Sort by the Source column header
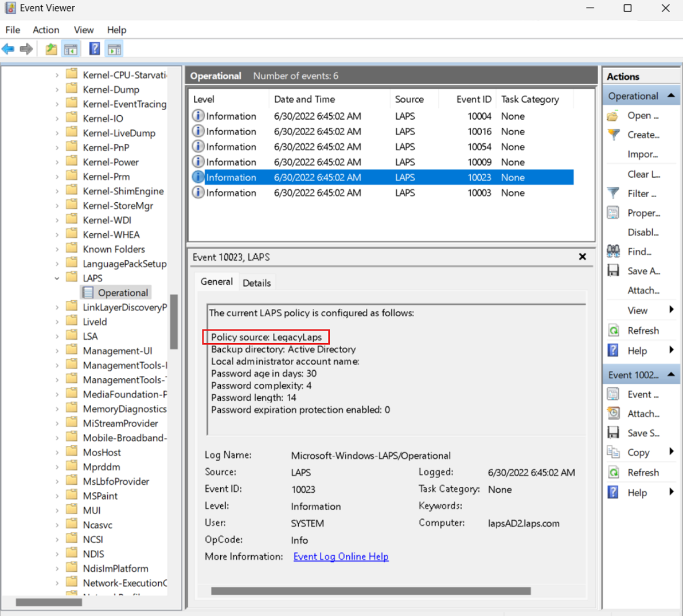Viewport: 683px width, 616px height. (415, 99)
